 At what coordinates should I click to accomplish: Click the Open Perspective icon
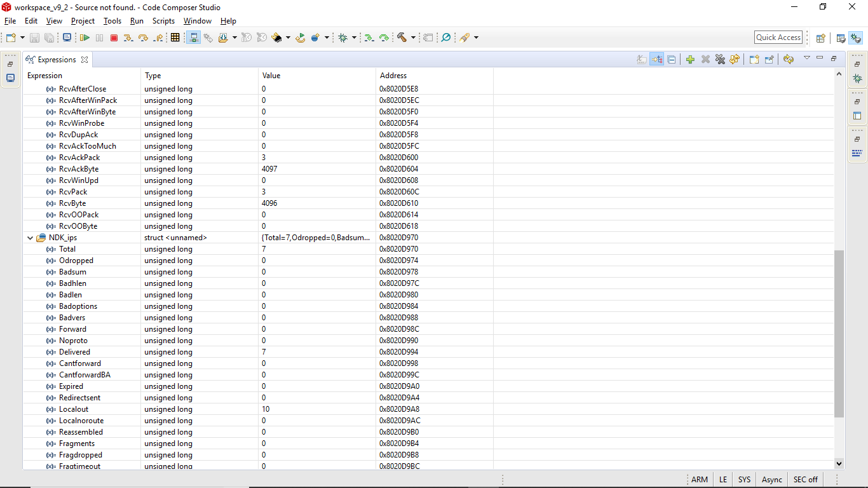[821, 38]
